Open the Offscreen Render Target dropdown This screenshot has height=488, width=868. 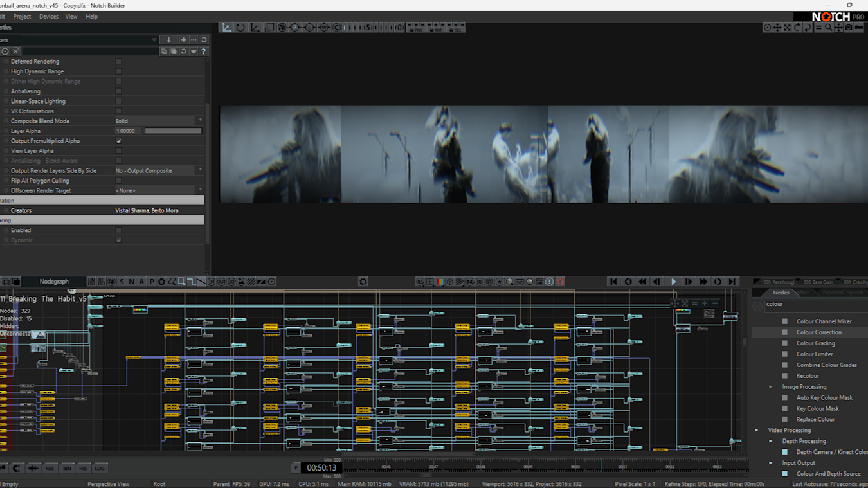coord(159,190)
